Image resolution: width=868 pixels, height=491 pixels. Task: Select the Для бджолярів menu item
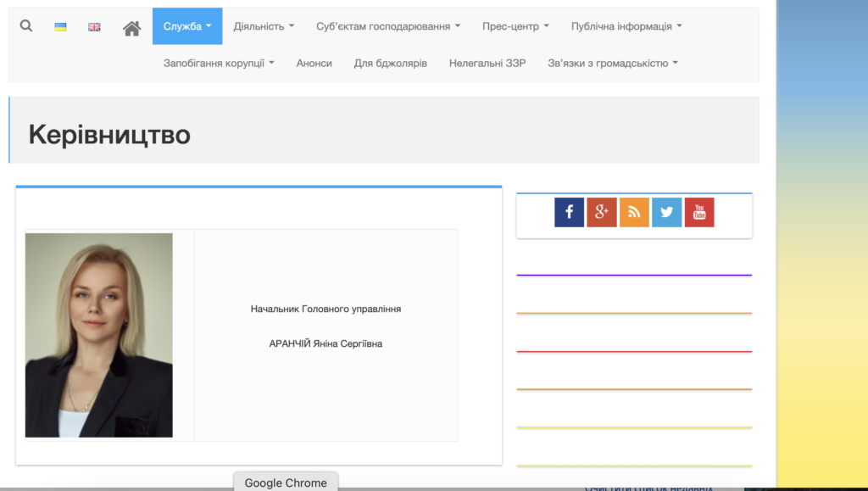(391, 63)
